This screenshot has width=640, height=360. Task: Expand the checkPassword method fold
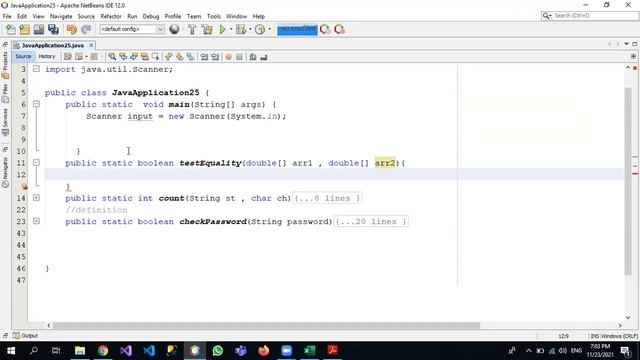point(36,221)
